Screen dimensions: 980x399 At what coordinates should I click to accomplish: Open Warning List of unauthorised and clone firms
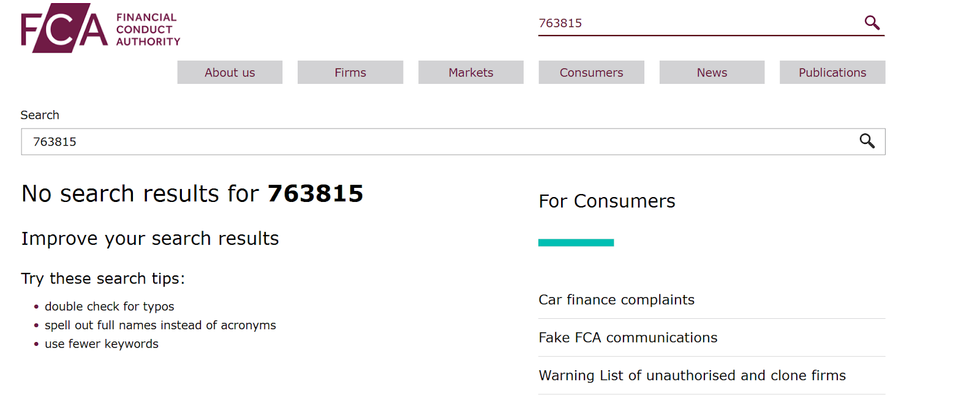pos(692,376)
